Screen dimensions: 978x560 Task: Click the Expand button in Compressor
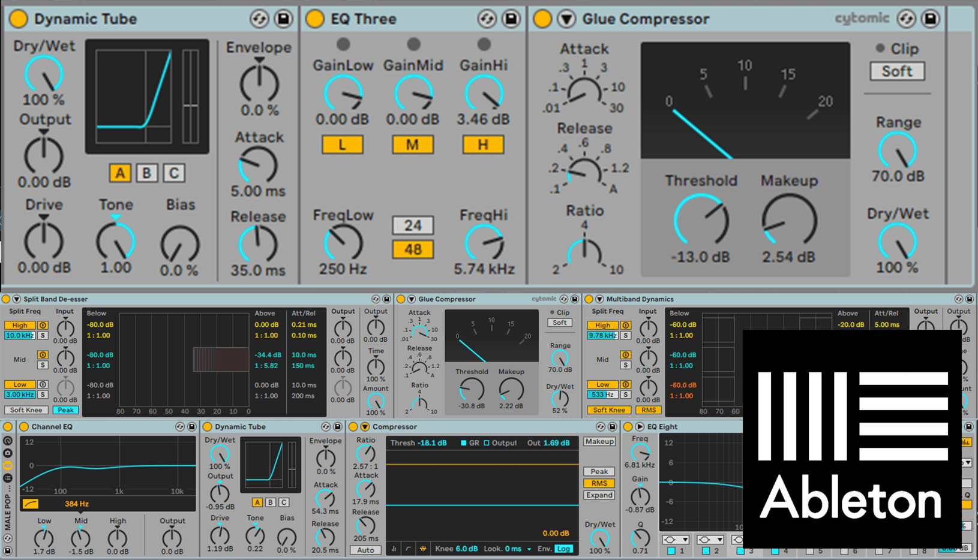pyautogui.click(x=599, y=495)
